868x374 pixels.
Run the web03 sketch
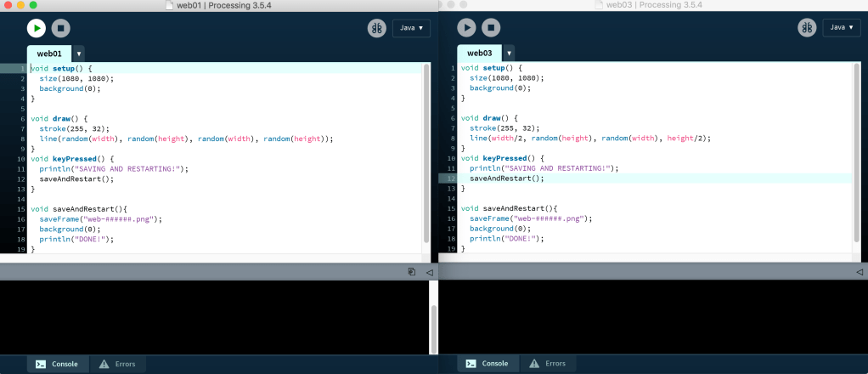tap(466, 28)
